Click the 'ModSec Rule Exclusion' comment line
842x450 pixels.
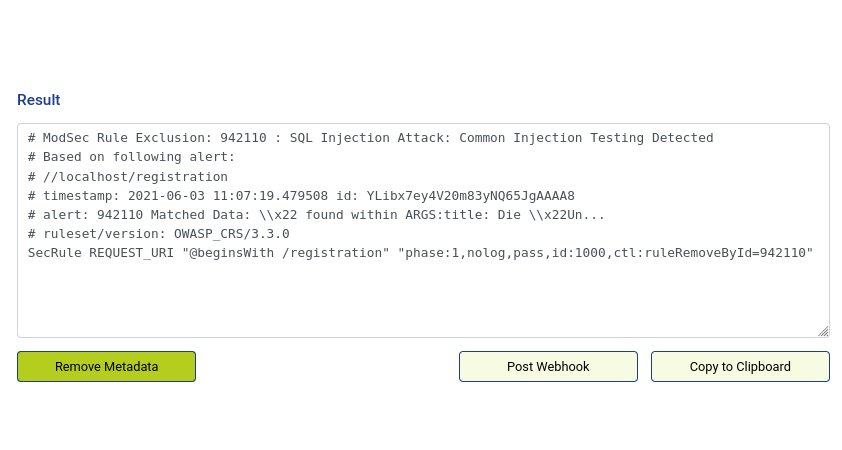point(371,138)
